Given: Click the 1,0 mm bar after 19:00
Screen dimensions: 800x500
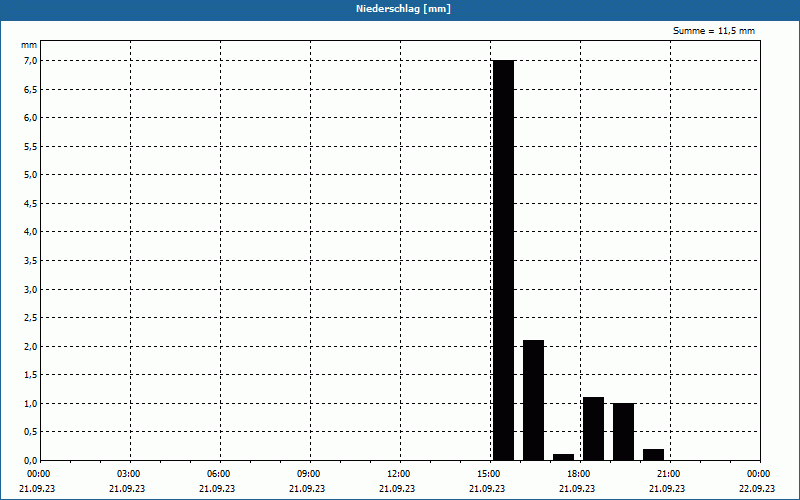Looking at the screenshot, I should click(623, 432).
